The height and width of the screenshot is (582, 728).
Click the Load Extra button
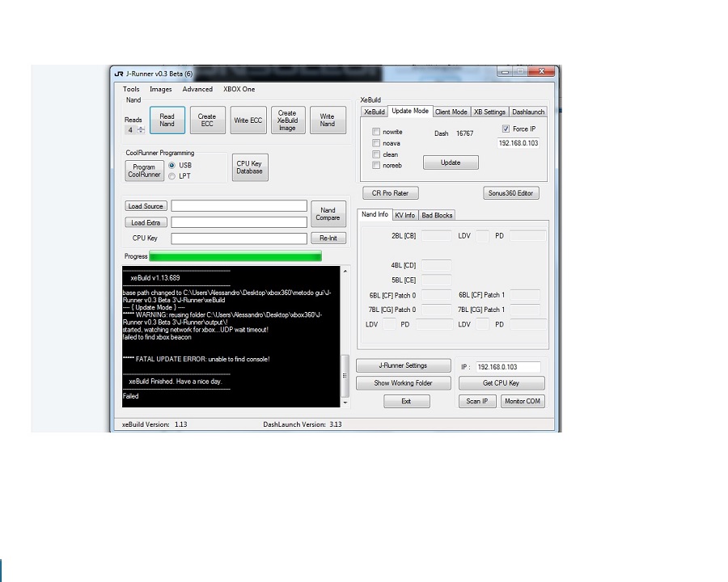click(146, 223)
